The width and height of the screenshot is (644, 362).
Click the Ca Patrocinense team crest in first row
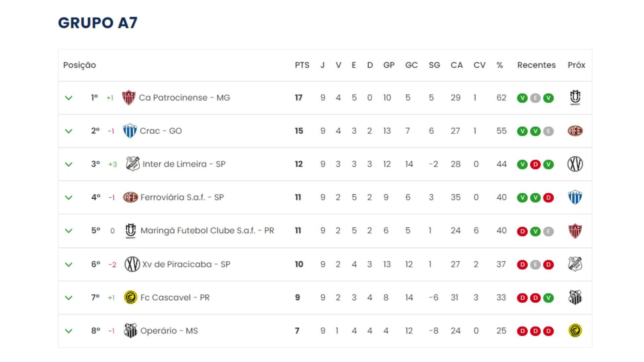[128, 98]
